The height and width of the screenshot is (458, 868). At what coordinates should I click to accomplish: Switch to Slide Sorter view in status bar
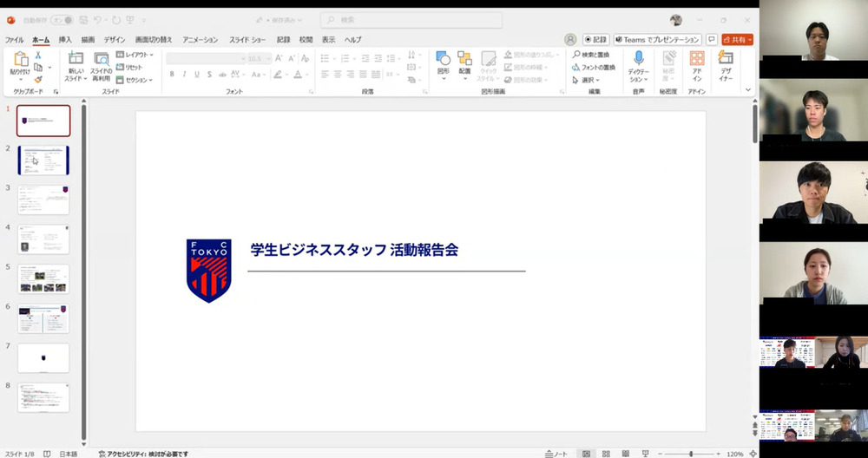pos(607,454)
